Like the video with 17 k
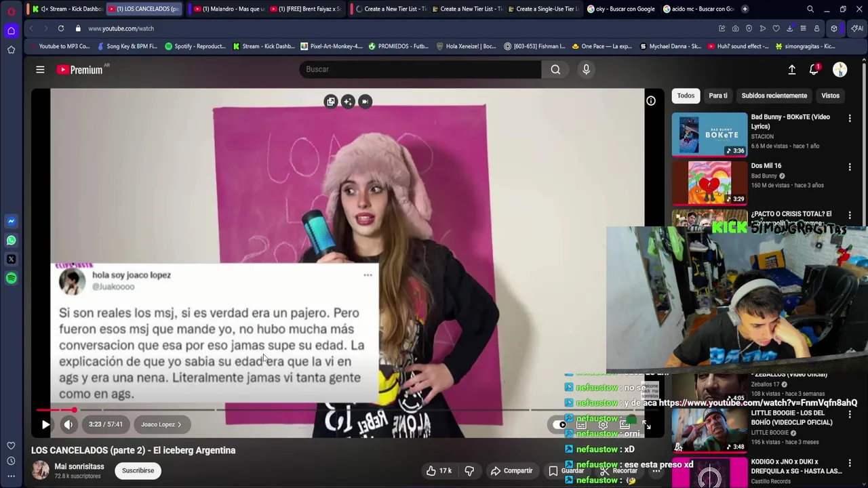The height and width of the screenshot is (488, 868). coord(439,470)
